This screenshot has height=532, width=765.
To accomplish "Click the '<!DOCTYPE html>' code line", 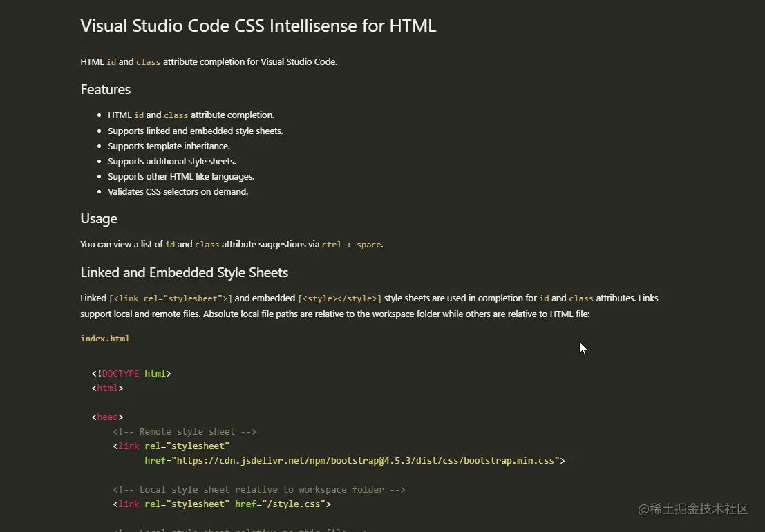I will [x=131, y=374].
